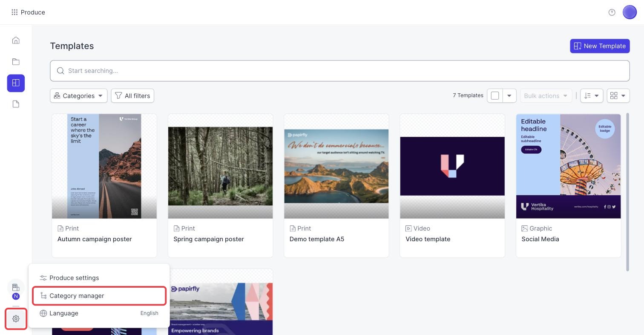Choose Category manager in the menu
The width and height of the screenshot is (644, 335).
pyautogui.click(x=99, y=296)
